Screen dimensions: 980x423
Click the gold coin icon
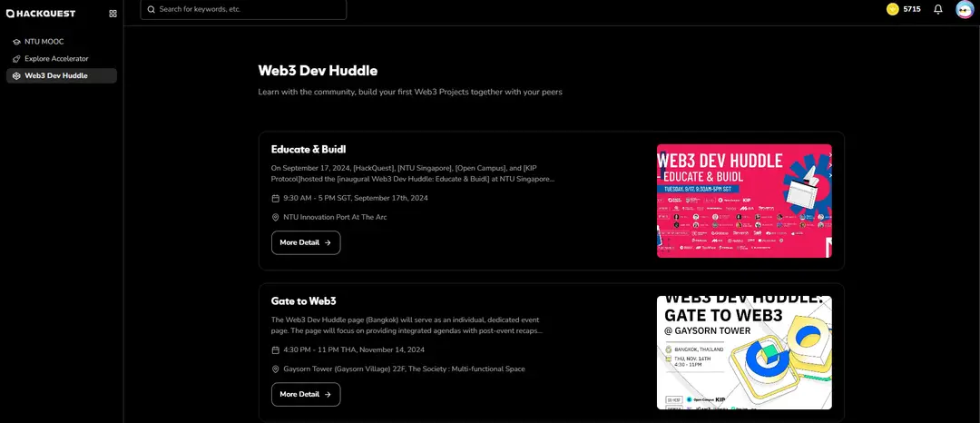(x=893, y=9)
